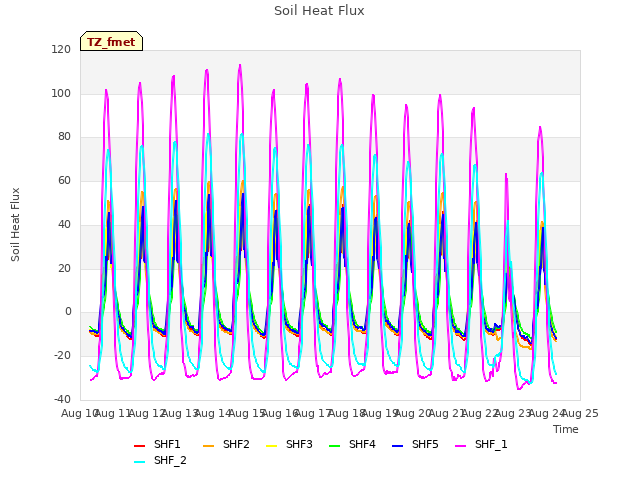Click the cyan SHF_2 legend swatch

click(x=140, y=462)
